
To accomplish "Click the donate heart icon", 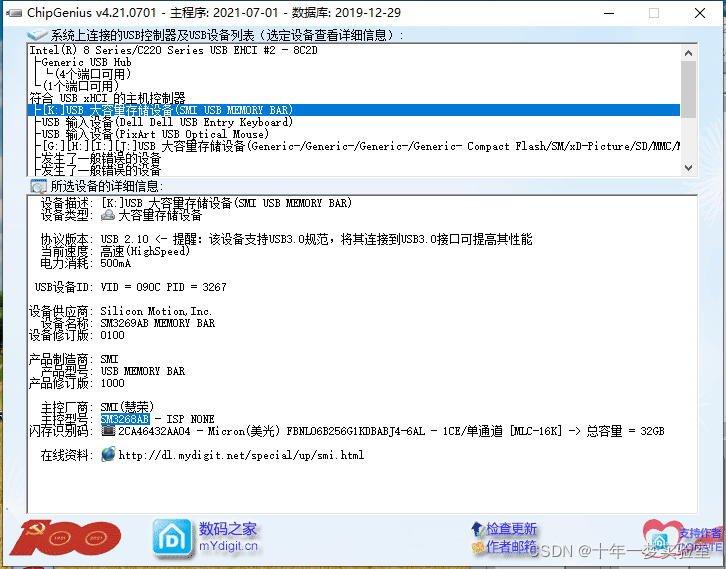I will (659, 537).
